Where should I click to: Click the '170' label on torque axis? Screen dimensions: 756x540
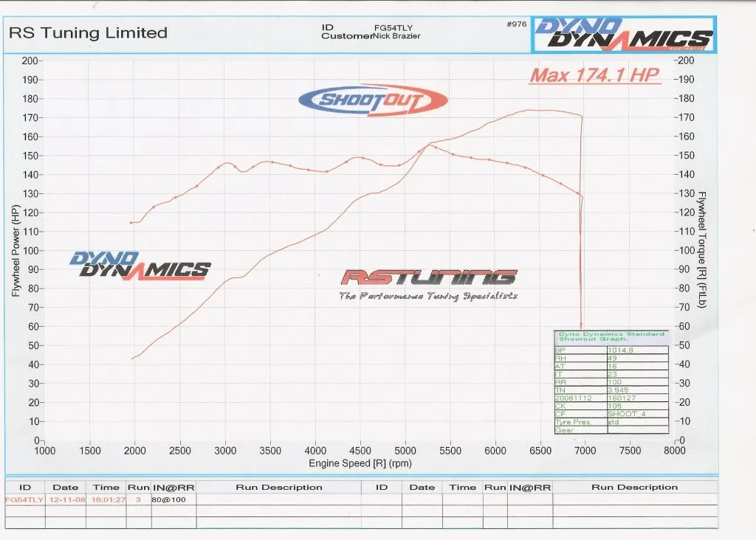tap(686, 117)
